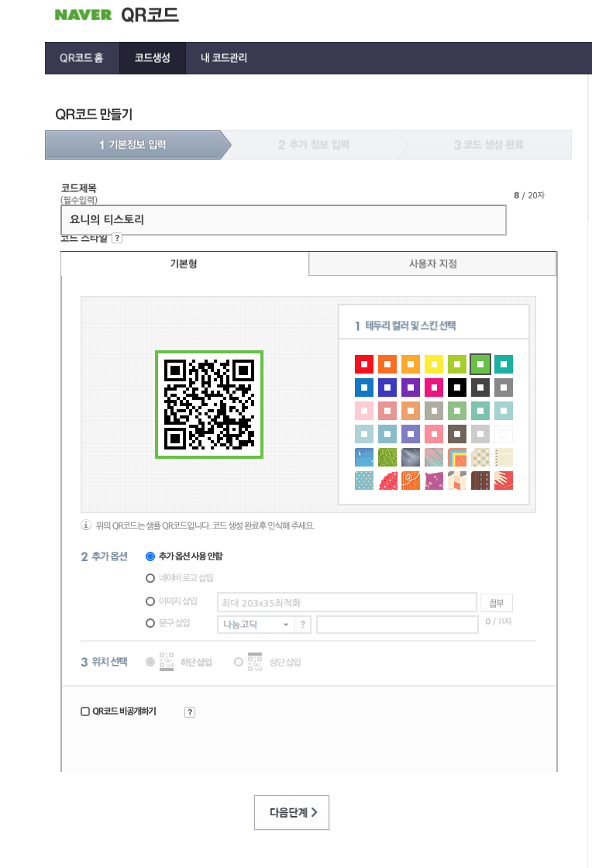This screenshot has width=592, height=868.
Task: Click the 하단 삽입 position QR icon
Action: 167,662
